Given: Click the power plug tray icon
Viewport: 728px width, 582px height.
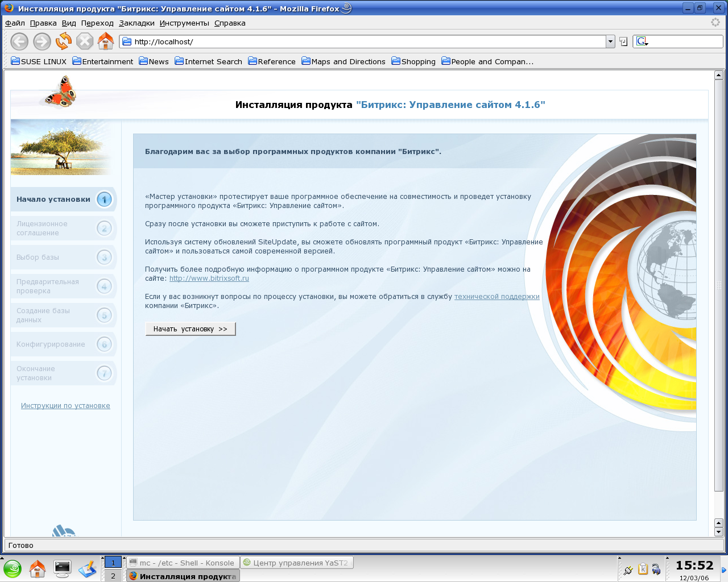Looking at the screenshot, I should click(628, 569).
